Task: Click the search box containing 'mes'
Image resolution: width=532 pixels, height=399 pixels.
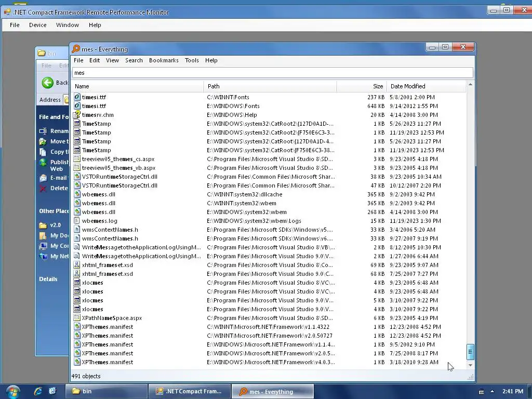Action: pyautogui.click(x=272, y=73)
